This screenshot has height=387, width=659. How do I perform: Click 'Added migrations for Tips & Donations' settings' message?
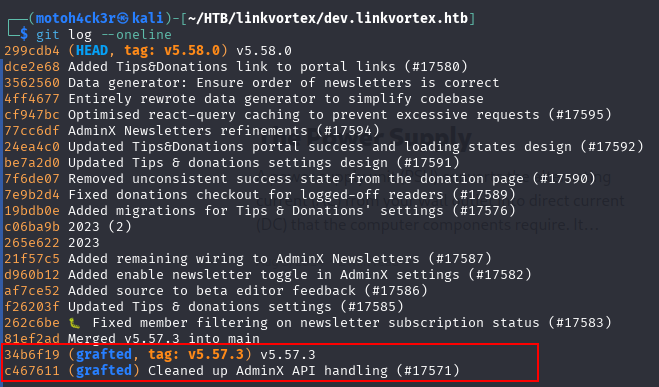[x=292, y=211]
